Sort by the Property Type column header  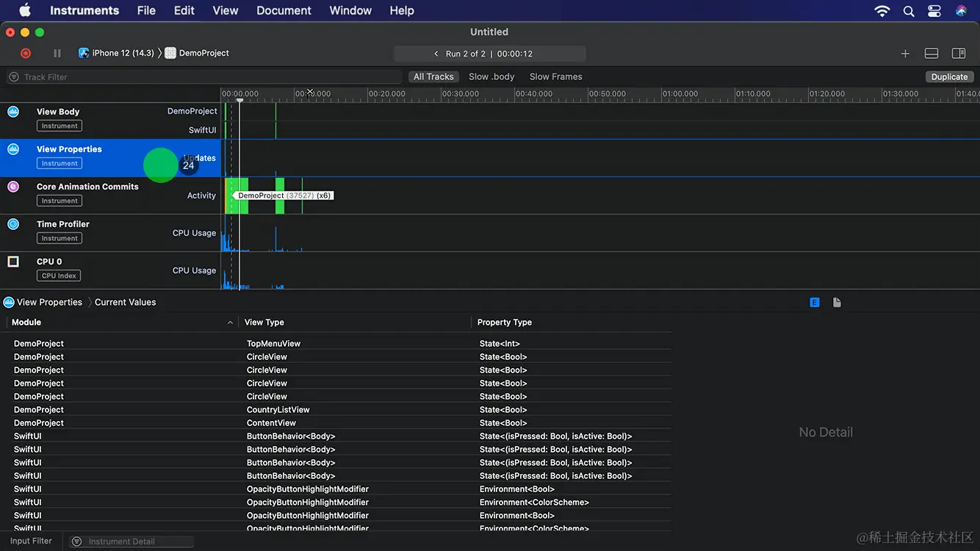pos(505,323)
